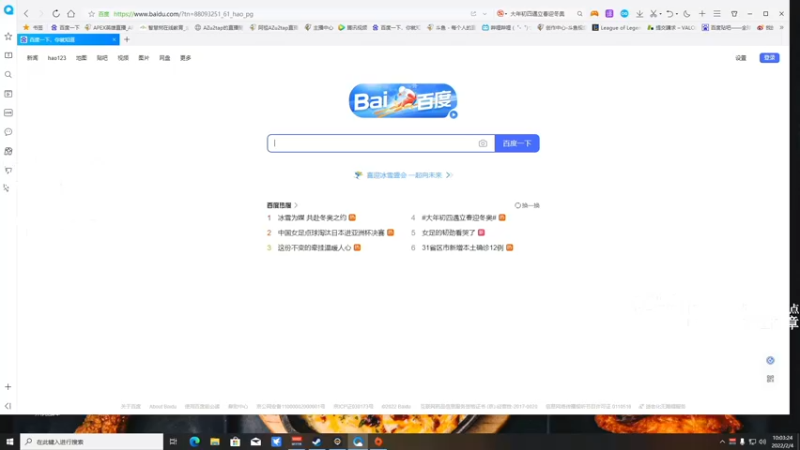
Task: Play the Baidu doodle animation button
Action: click(x=453, y=115)
